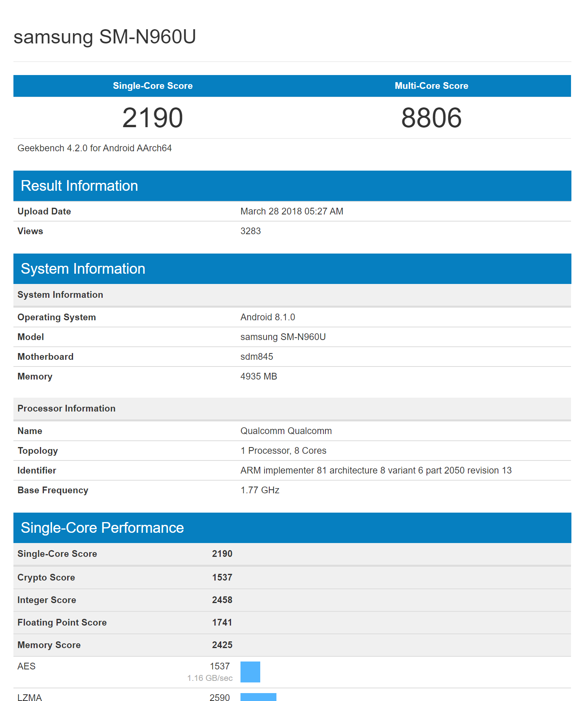
Task: Select the Memory Score value 2425
Action: [222, 645]
